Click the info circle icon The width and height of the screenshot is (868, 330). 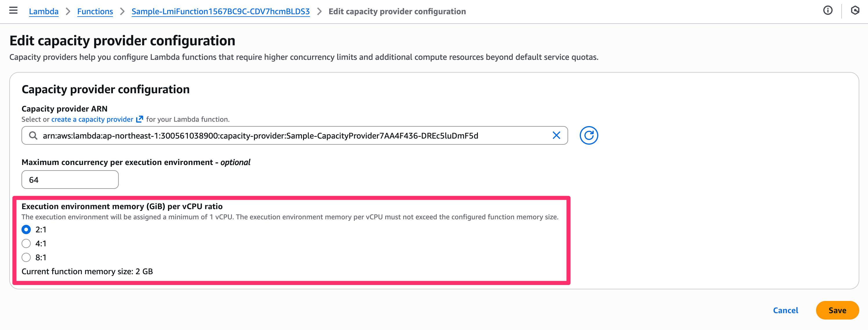[828, 10]
